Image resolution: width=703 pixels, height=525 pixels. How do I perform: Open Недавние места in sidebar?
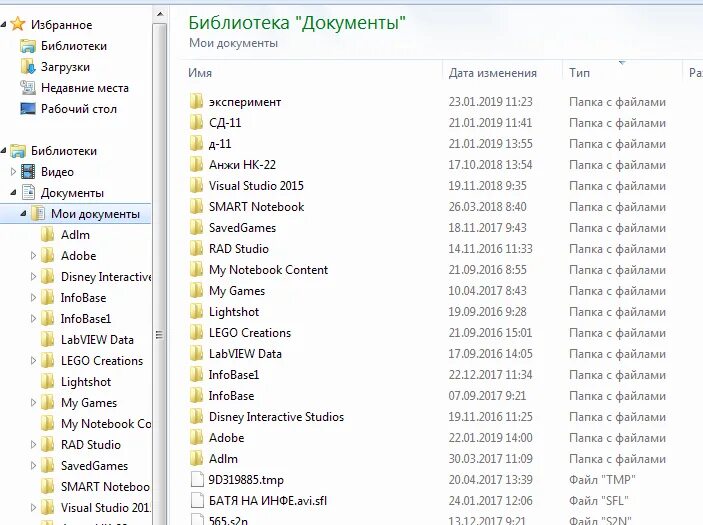[x=85, y=88]
